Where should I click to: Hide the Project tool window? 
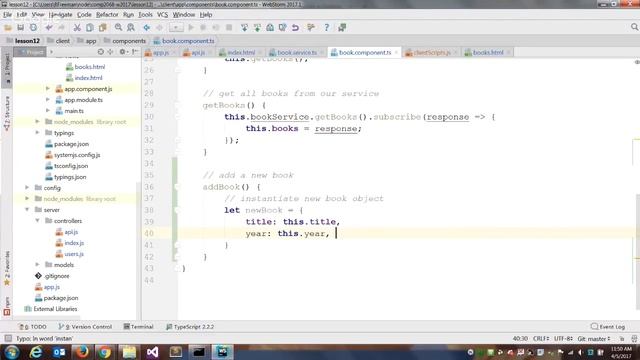coord(135,52)
